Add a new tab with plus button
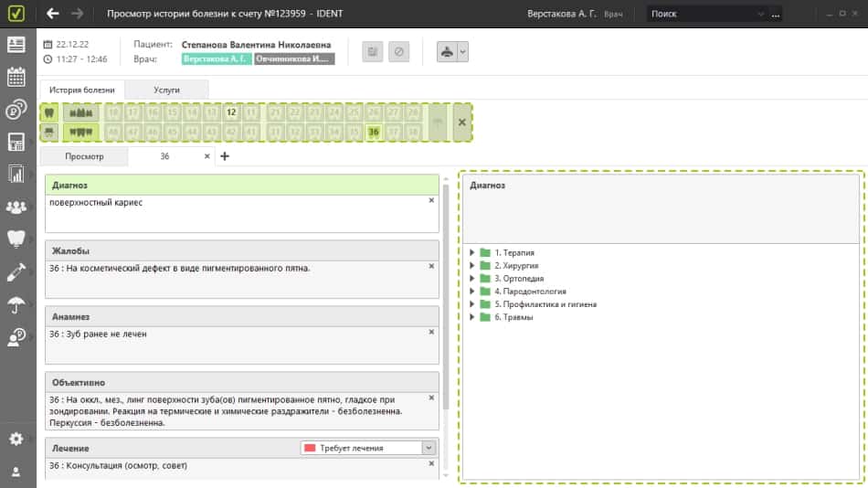The image size is (868, 488). tap(226, 156)
